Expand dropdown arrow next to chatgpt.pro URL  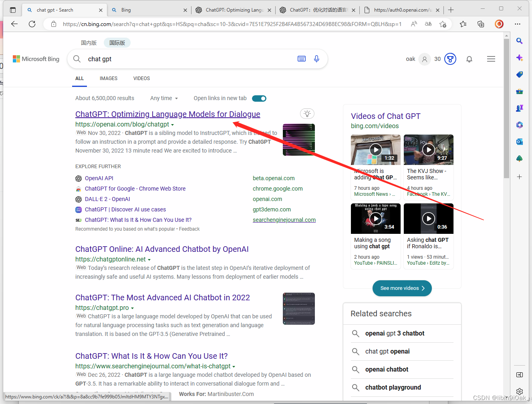(x=132, y=308)
